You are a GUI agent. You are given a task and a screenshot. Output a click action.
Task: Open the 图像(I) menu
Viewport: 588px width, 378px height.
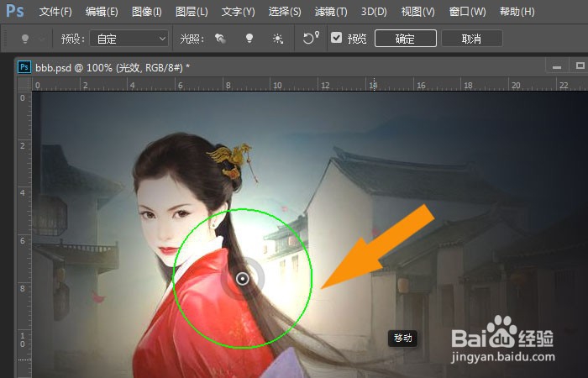tap(147, 12)
